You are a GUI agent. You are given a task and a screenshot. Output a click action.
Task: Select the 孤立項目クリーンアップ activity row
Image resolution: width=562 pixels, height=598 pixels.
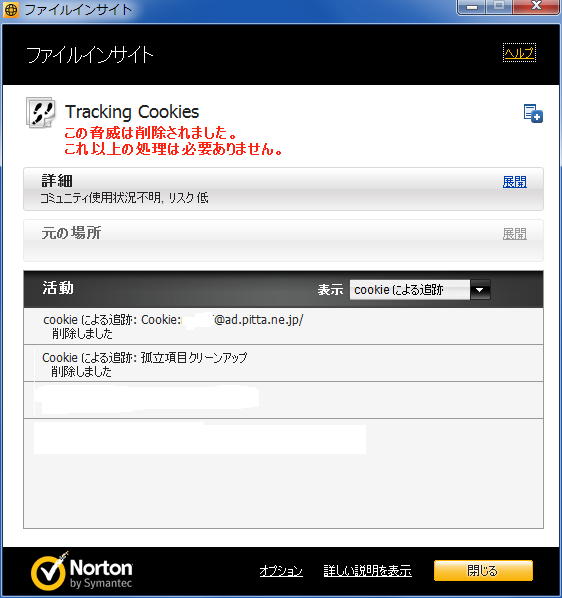coord(283,363)
